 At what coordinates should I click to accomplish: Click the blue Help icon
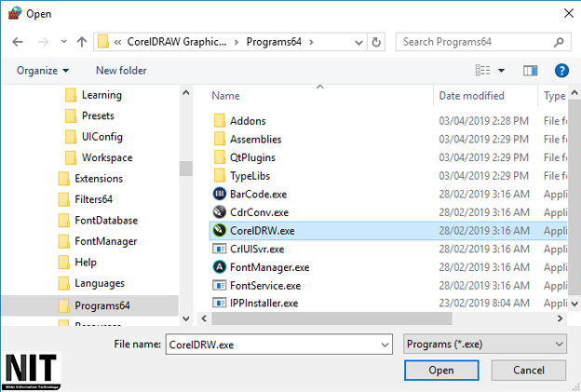click(x=561, y=70)
